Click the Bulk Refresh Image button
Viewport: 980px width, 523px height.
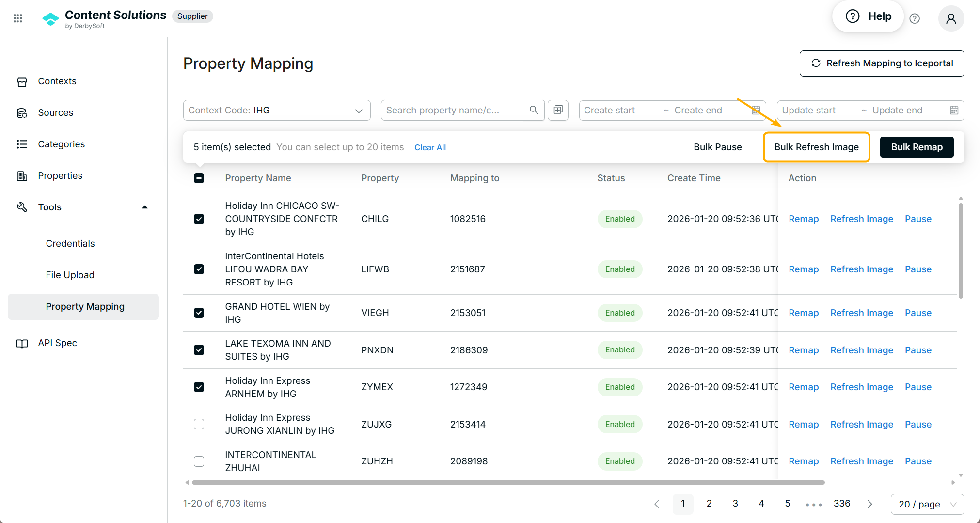(817, 147)
